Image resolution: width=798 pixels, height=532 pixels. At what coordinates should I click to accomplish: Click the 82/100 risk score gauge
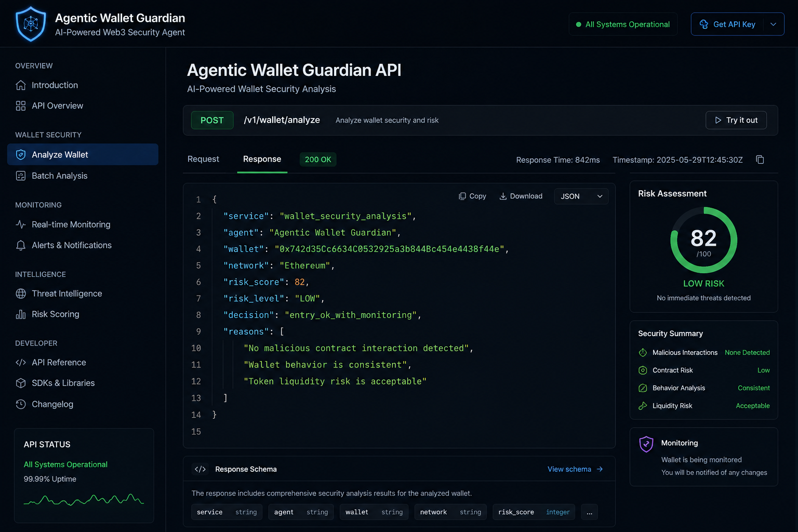pyautogui.click(x=703, y=240)
